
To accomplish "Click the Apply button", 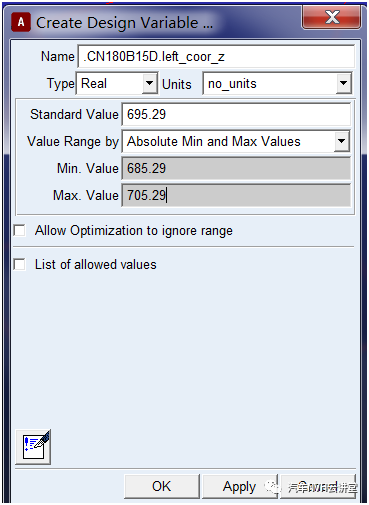I will (240, 486).
